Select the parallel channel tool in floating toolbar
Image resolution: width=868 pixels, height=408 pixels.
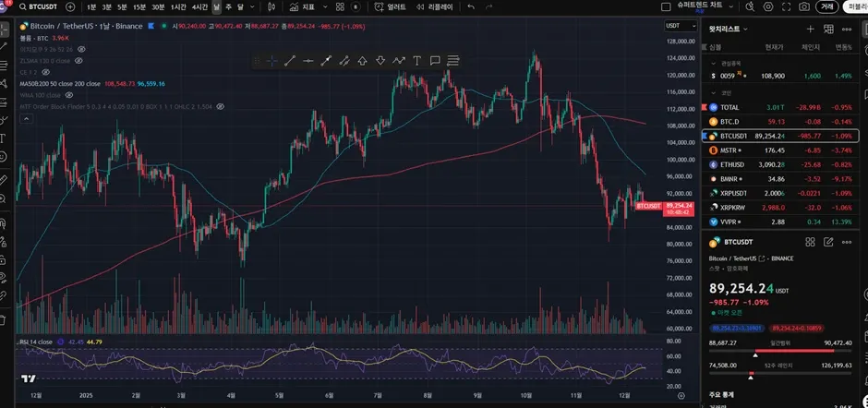click(x=344, y=61)
